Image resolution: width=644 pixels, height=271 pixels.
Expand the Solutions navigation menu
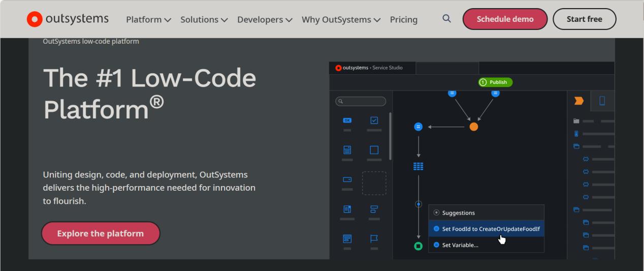click(x=204, y=19)
